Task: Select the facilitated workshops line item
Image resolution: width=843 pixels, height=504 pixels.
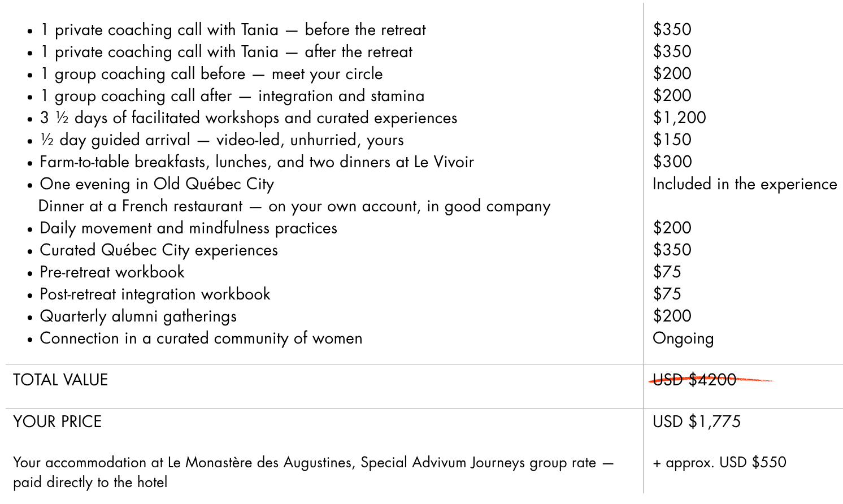Action: pos(249,118)
